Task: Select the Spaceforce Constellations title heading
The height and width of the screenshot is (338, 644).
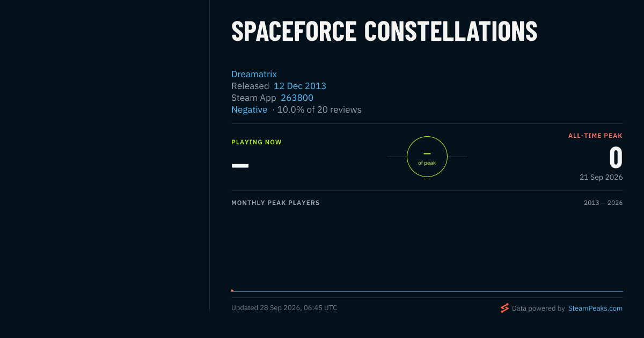Action: click(x=384, y=32)
